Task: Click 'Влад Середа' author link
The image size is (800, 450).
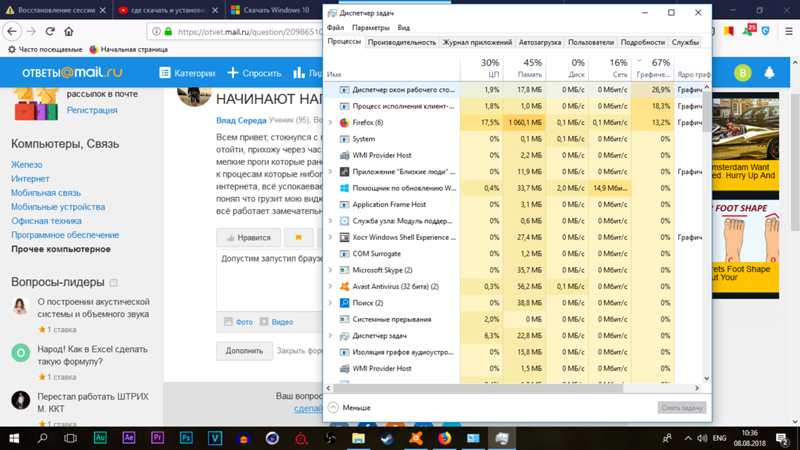Action: 241,120
